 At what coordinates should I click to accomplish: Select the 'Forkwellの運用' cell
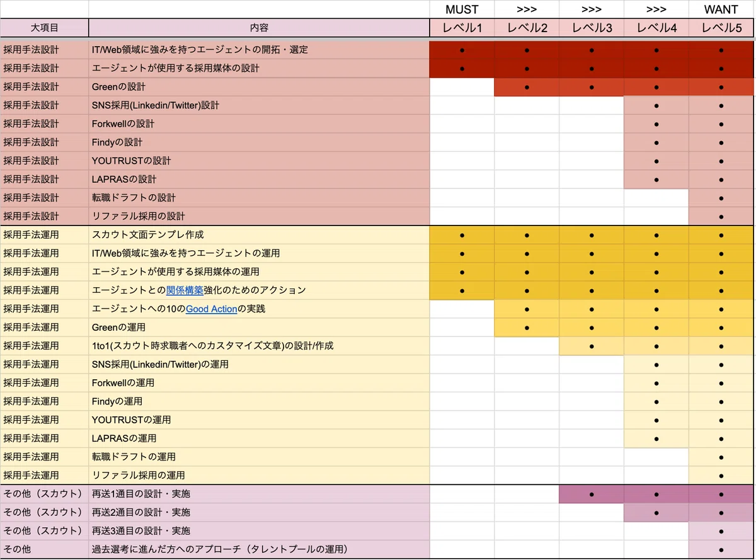pyautogui.click(x=259, y=383)
